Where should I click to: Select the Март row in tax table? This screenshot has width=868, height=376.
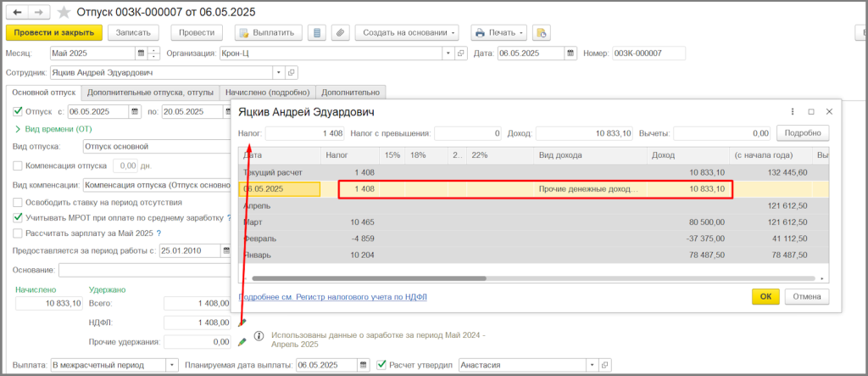click(533, 222)
